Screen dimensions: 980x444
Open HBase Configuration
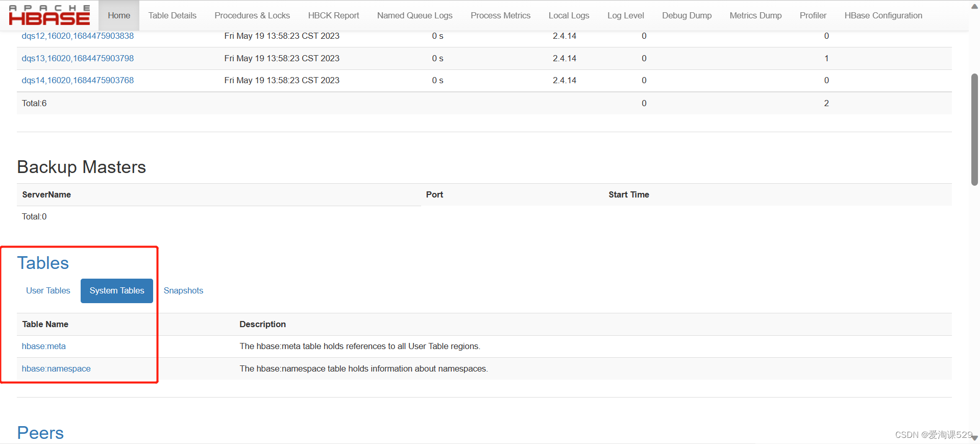coord(883,15)
